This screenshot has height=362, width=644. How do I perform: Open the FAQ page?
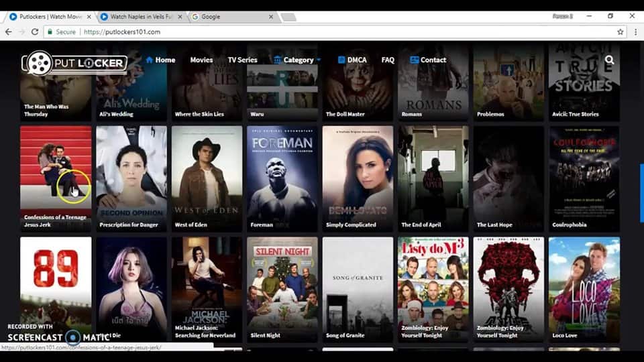pos(388,60)
